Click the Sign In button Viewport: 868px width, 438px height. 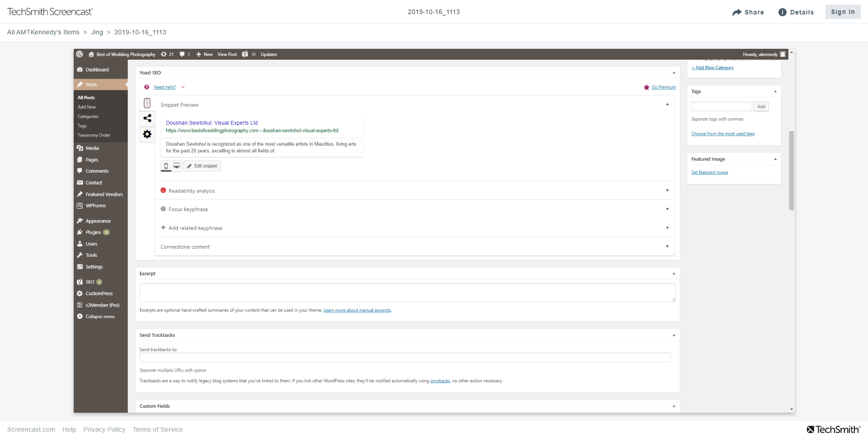click(843, 12)
